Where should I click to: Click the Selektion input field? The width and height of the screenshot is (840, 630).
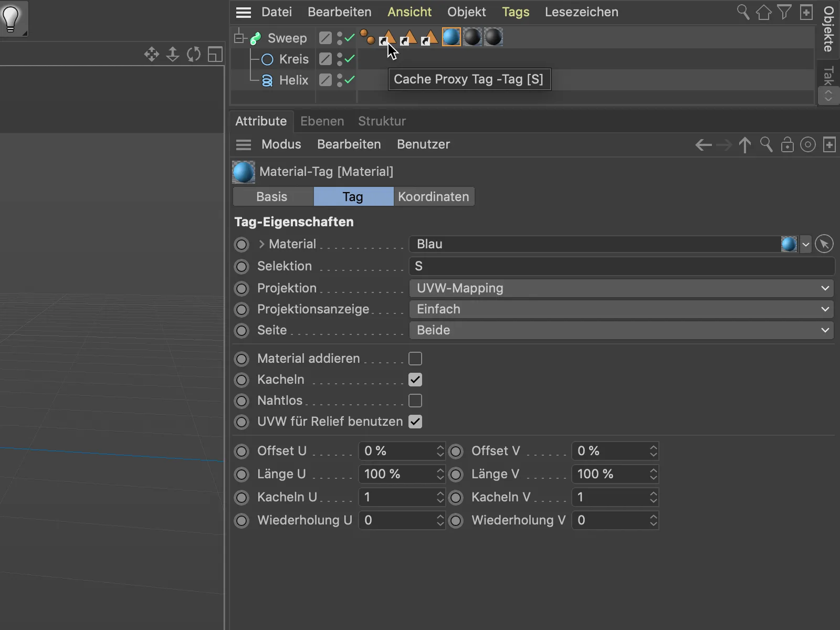coord(622,266)
